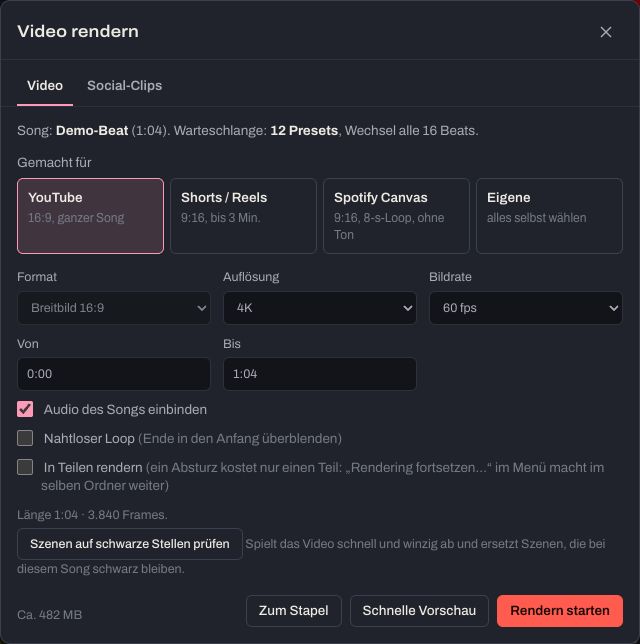The height and width of the screenshot is (644, 640).
Task: Click the Zum Stapel button
Action: click(x=294, y=611)
